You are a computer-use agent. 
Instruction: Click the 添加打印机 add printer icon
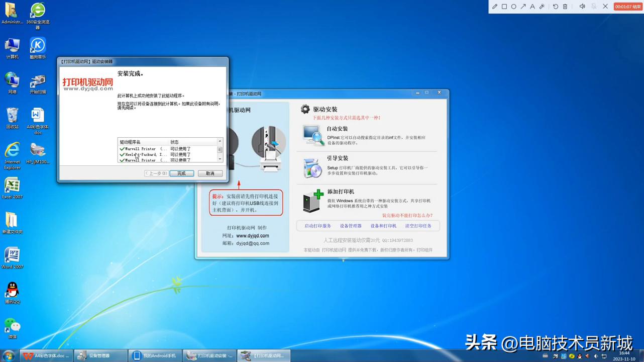[313, 201]
